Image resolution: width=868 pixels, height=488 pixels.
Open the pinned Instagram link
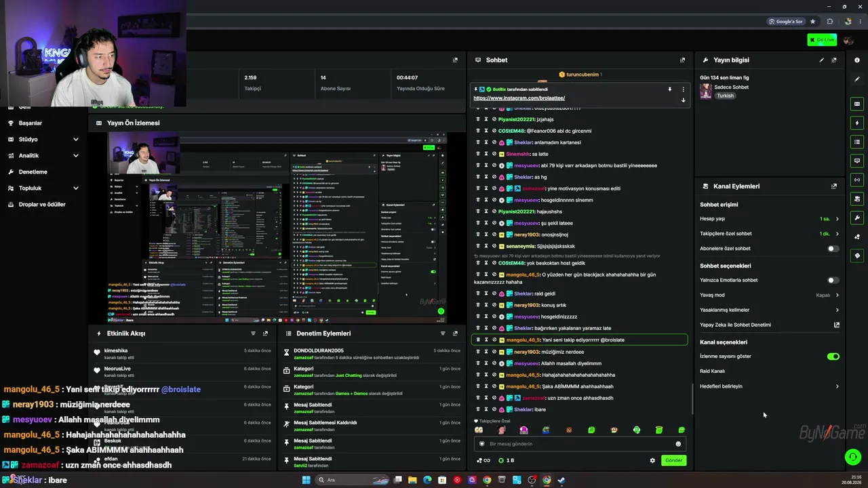click(519, 98)
